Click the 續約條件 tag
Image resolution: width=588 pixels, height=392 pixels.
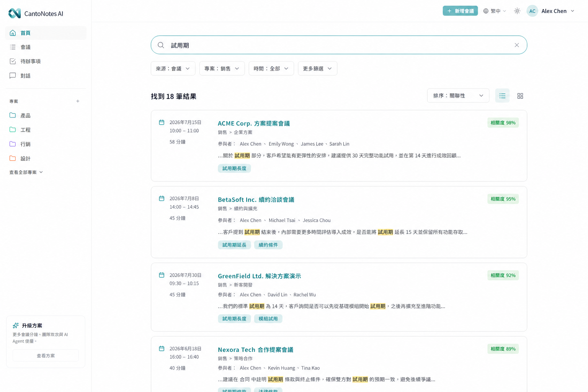point(268,245)
